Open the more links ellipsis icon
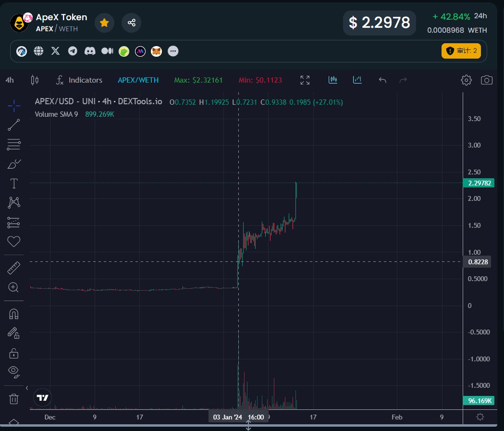 173,51
